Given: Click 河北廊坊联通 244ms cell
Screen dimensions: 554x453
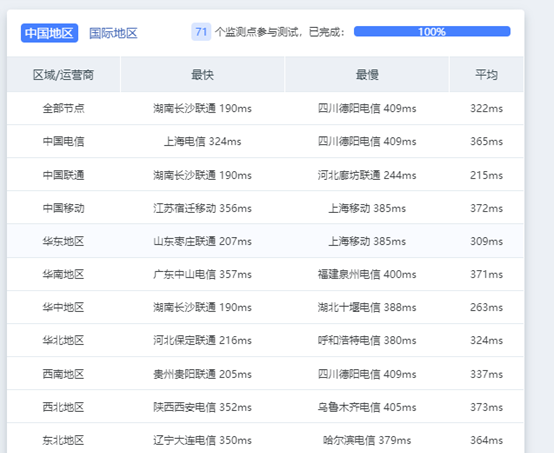Looking at the screenshot, I should tap(367, 175).
